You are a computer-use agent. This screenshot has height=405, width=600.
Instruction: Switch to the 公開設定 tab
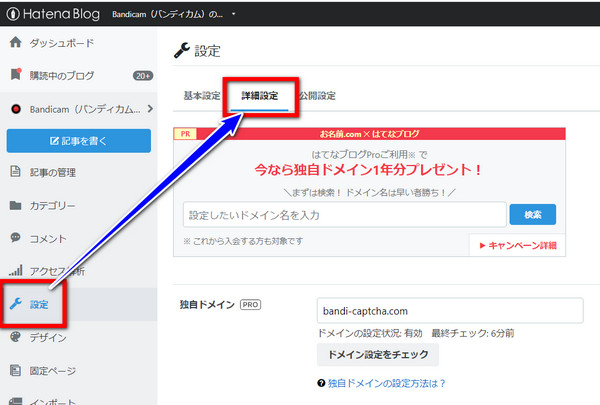tap(317, 95)
